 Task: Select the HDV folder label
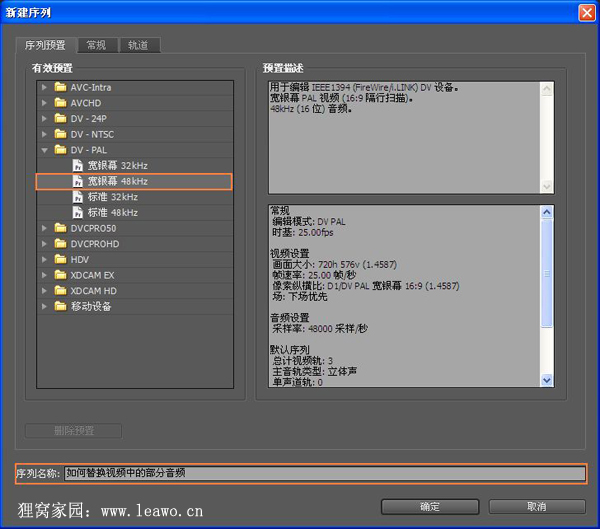point(80,260)
